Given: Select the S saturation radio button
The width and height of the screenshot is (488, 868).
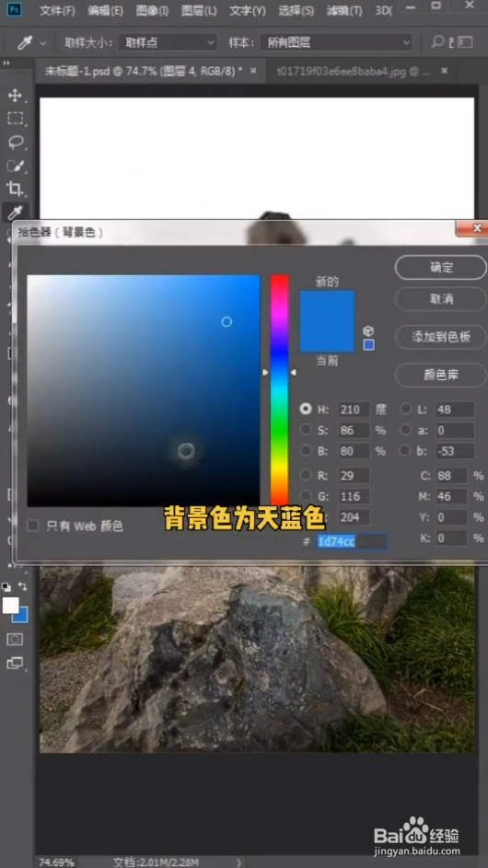Looking at the screenshot, I should tap(305, 430).
